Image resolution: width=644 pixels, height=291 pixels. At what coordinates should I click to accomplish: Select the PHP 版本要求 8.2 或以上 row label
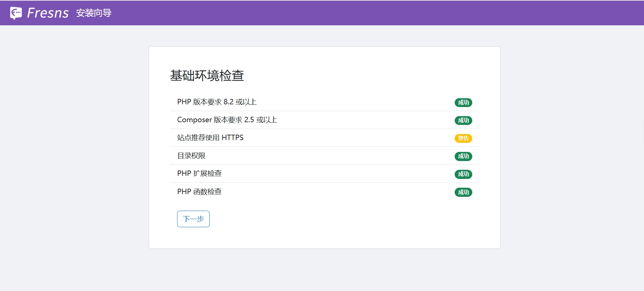(217, 102)
